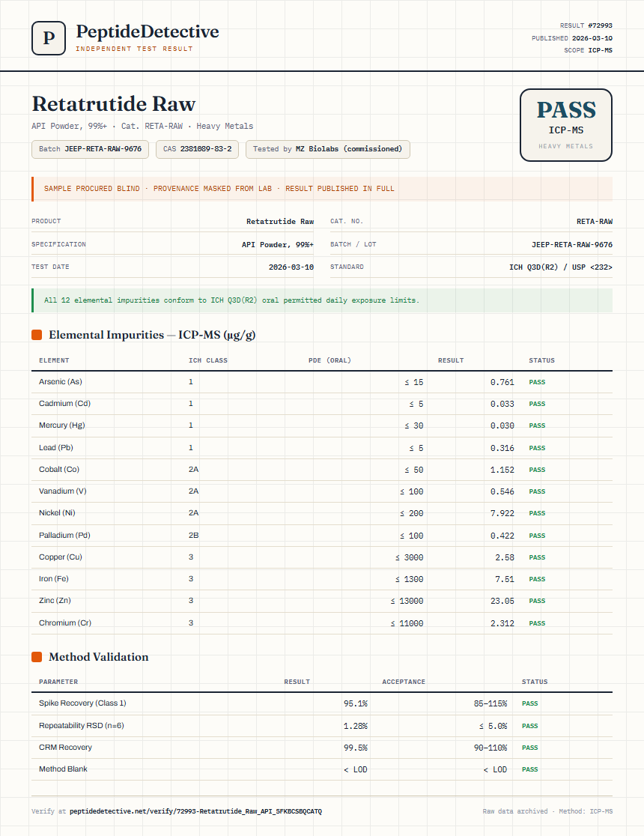Click the PeptideDetective brand name

pos(147,31)
